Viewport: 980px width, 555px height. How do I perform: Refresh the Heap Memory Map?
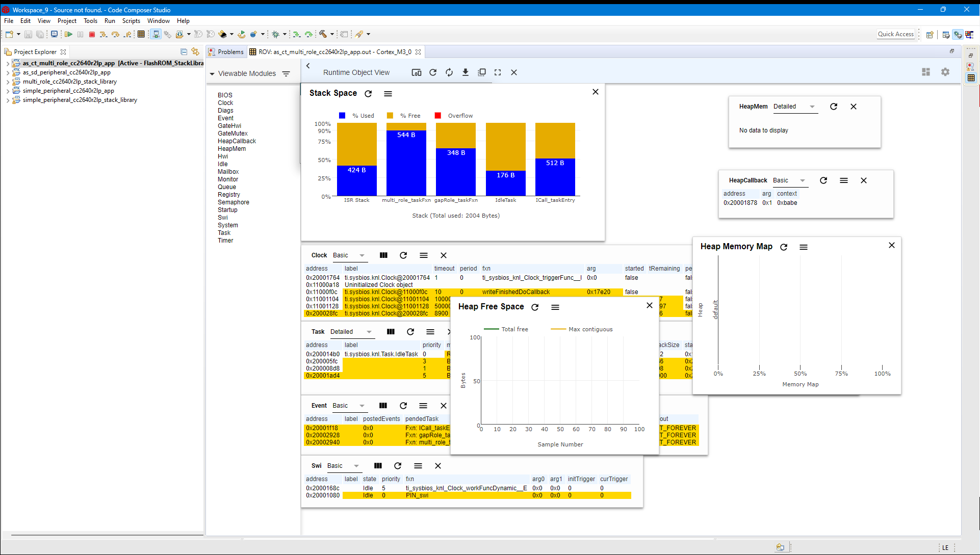pyautogui.click(x=784, y=247)
